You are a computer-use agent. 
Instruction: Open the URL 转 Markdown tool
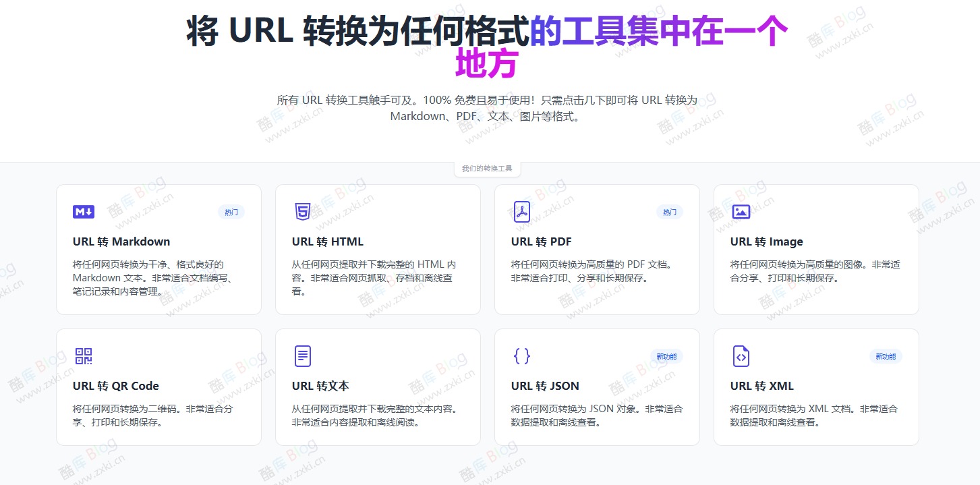tap(121, 241)
